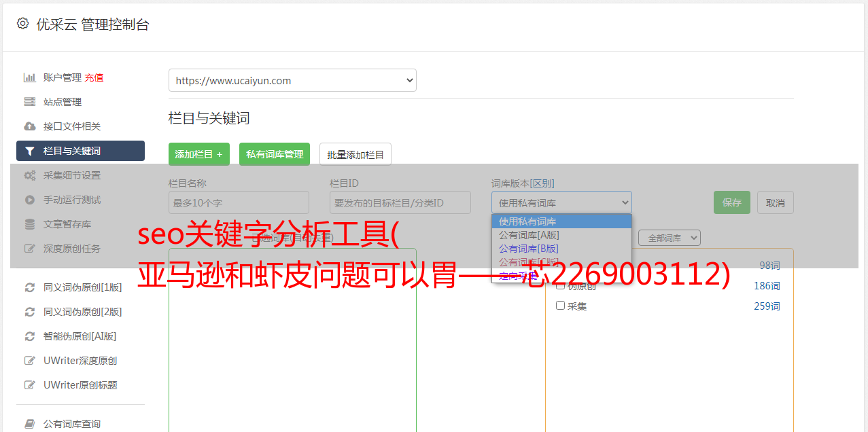This screenshot has width=868, height=432.
Task: Click the filter funnel icon for 栏目与关键词
Action: [29, 151]
